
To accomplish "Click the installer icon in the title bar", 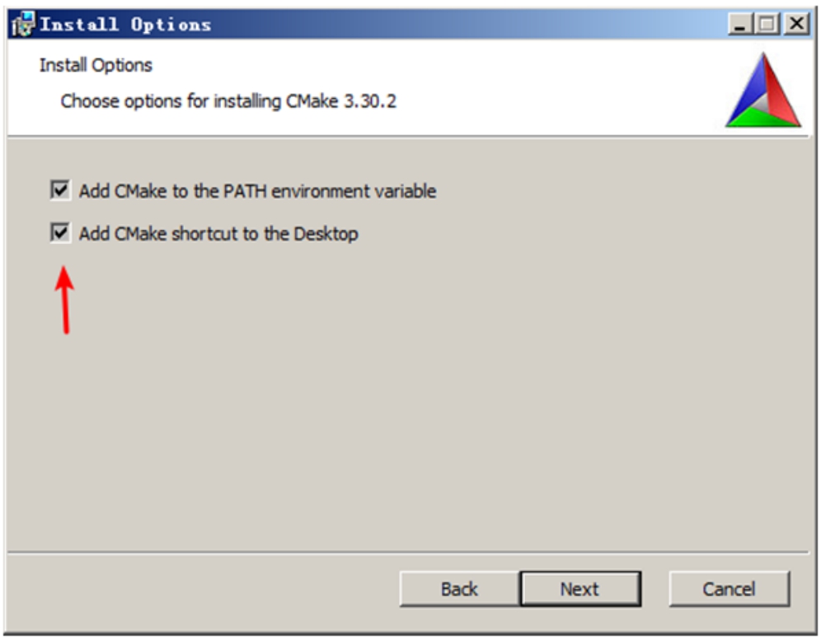I will (23, 24).
